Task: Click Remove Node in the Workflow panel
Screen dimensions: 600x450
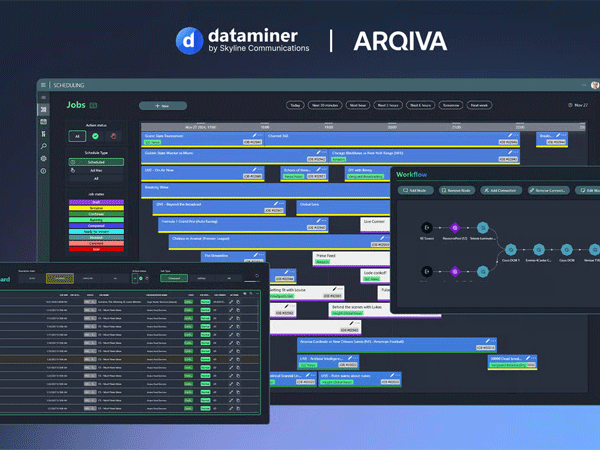Action: point(457,190)
